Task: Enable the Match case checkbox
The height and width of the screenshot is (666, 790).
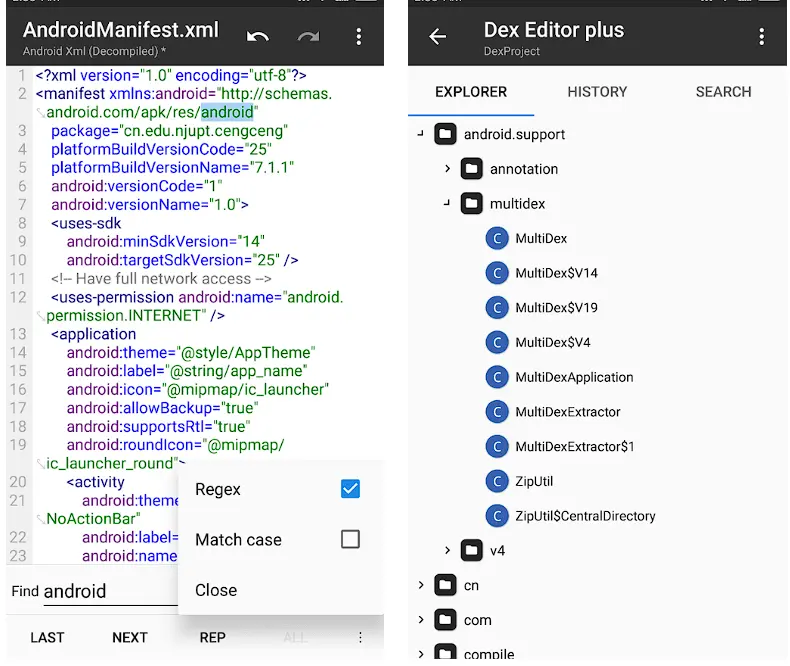Action: 350,539
